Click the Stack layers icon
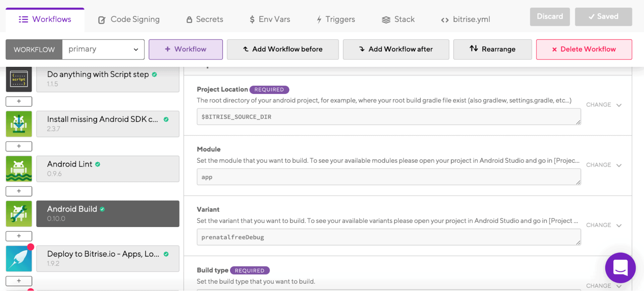 [386, 20]
